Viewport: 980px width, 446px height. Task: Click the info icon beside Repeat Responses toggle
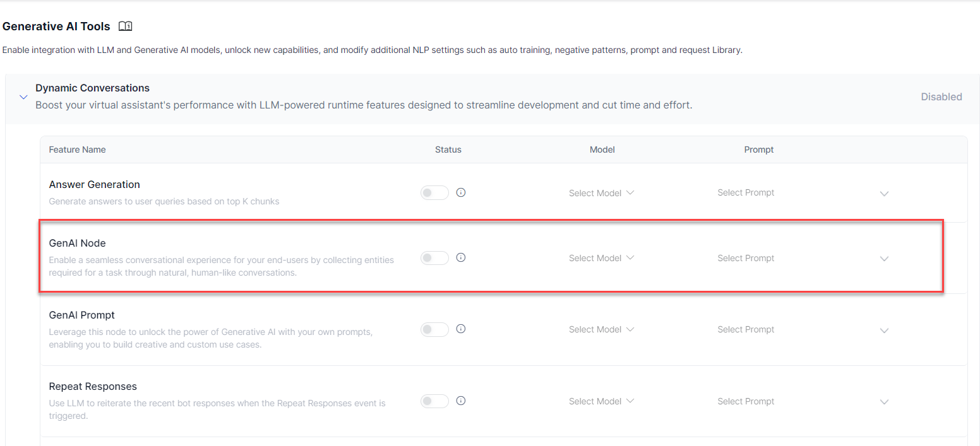461,401
